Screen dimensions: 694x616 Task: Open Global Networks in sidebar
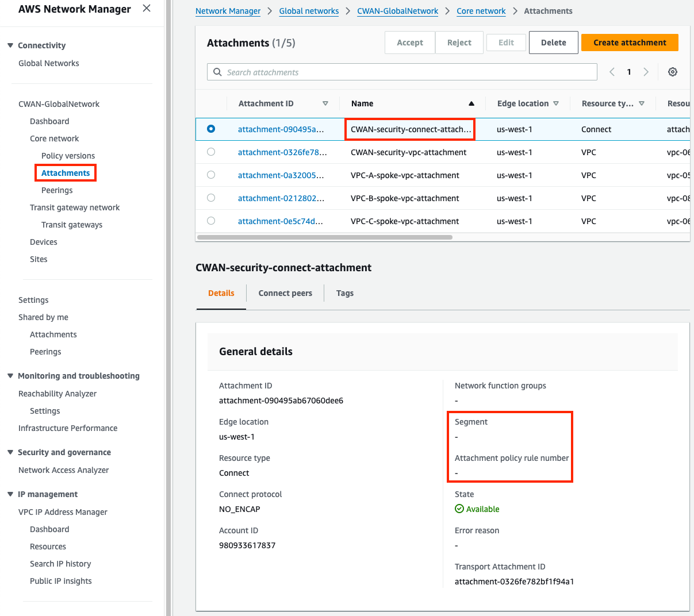(49, 63)
